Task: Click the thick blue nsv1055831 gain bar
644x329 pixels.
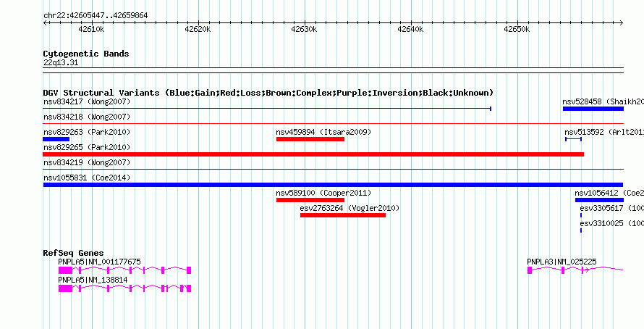Action: pos(333,185)
